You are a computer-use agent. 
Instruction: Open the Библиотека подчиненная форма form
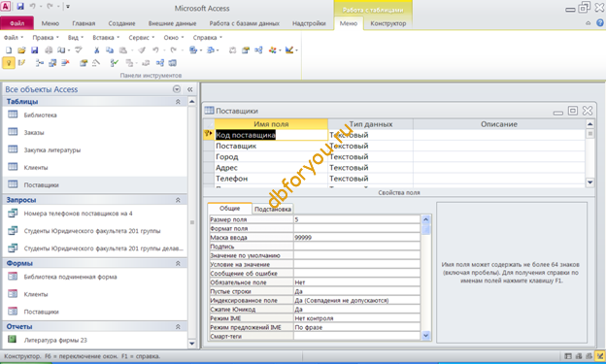[70, 277]
